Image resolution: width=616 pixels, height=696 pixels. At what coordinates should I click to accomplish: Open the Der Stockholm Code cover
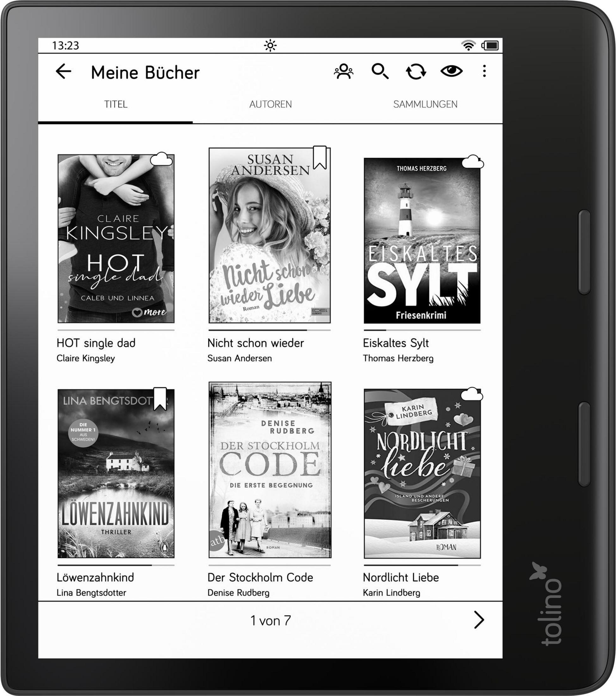(x=270, y=470)
